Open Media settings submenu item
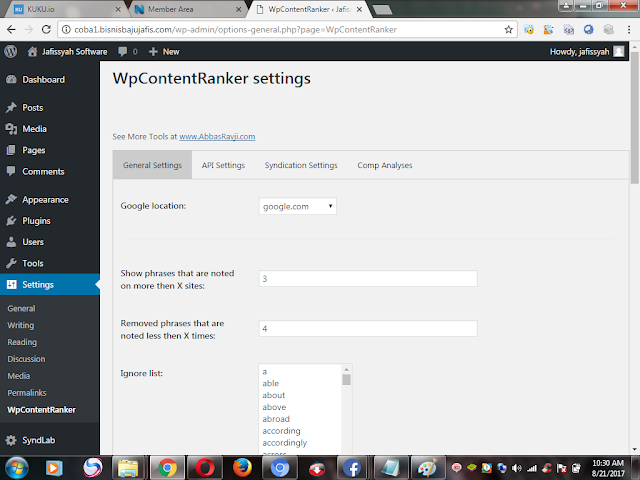This screenshot has height=480, width=640. [19, 376]
